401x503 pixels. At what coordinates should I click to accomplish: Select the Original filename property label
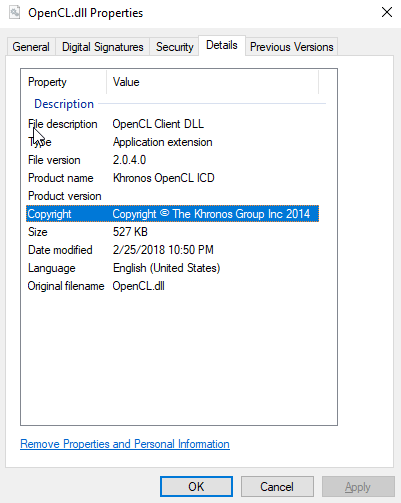coord(66,286)
